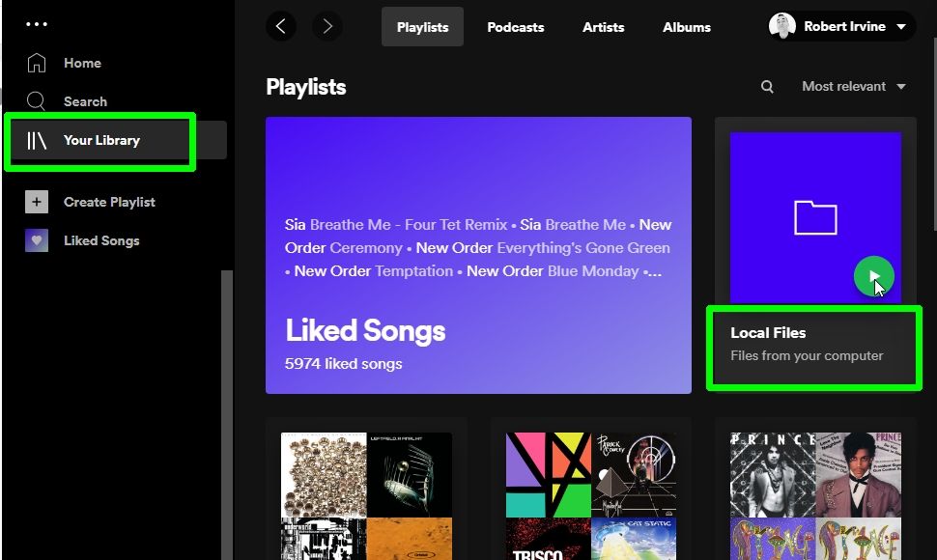This screenshot has height=560, width=937.
Task: Switch to the Artists tab
Action: click(603, 27)
